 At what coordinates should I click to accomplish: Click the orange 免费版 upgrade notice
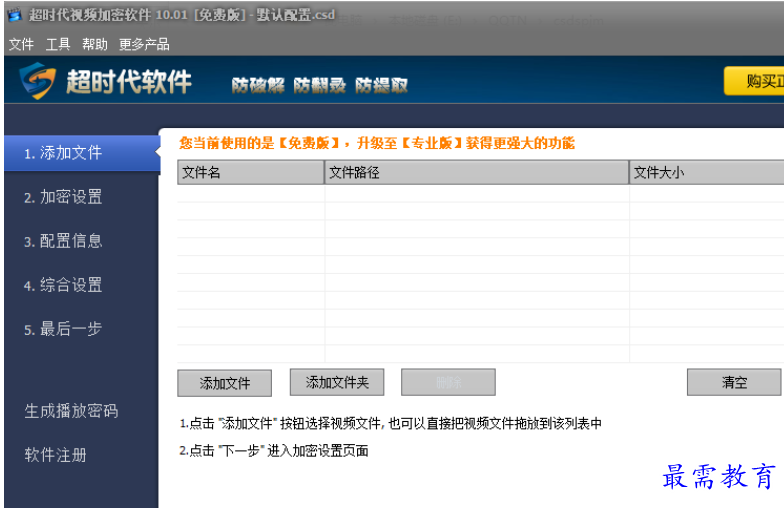click(x=377, y=144)
